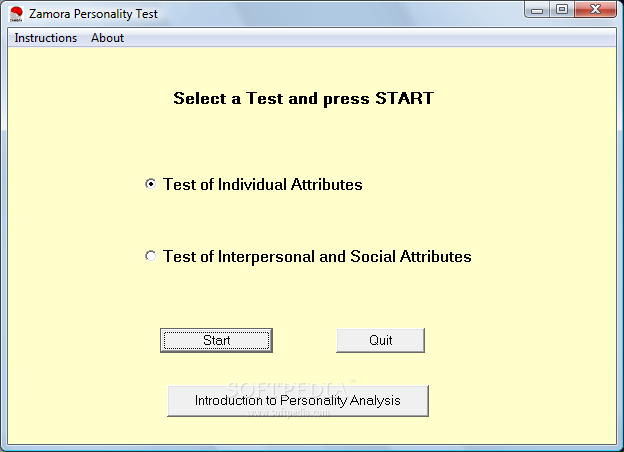624x452 pixels.
Task: Click the Zamora app icon in title bar
Action: (x=16, y=14)
